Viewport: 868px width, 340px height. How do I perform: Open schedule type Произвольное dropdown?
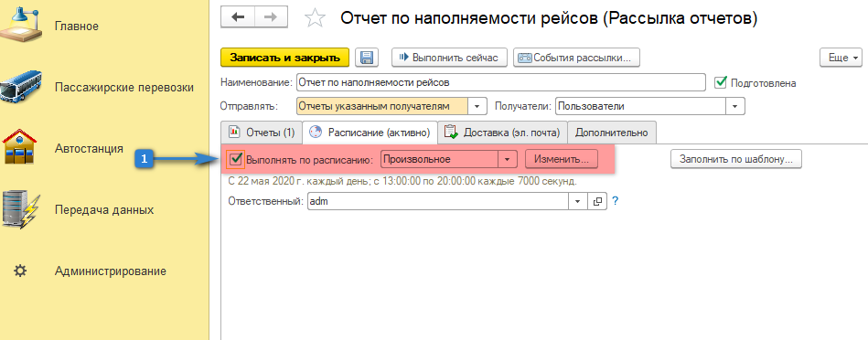coord(508,159)
